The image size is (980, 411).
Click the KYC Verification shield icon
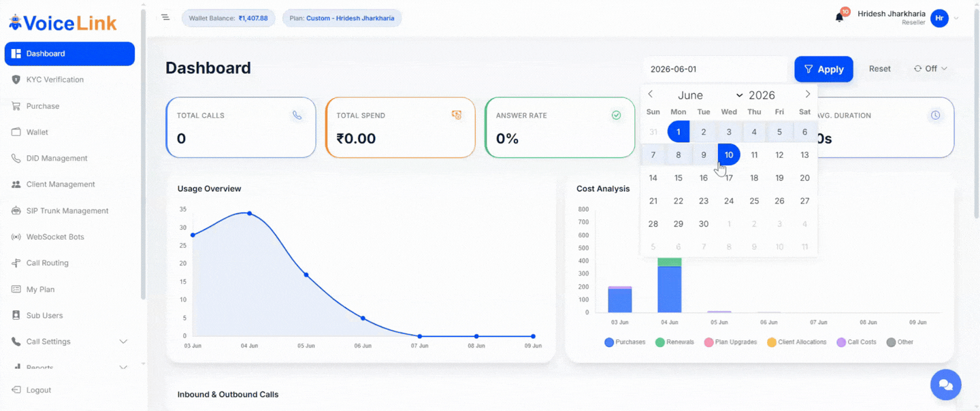[16, 80]
